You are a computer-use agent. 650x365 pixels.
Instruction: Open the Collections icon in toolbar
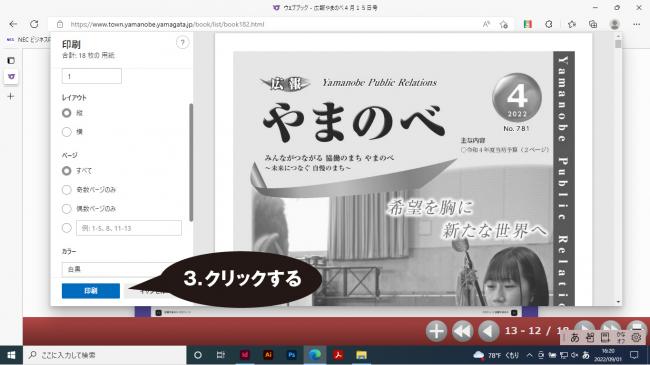[x=593, y=24]
